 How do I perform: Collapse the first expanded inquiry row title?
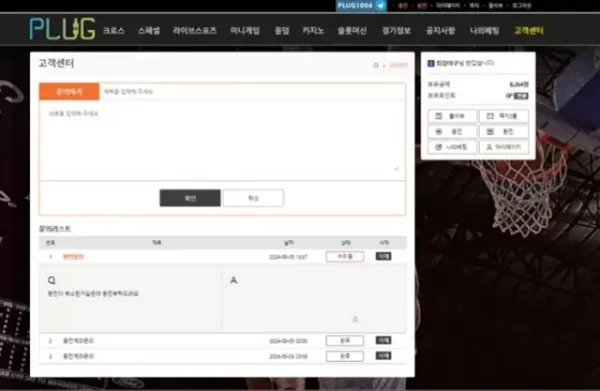coord(73,257)
